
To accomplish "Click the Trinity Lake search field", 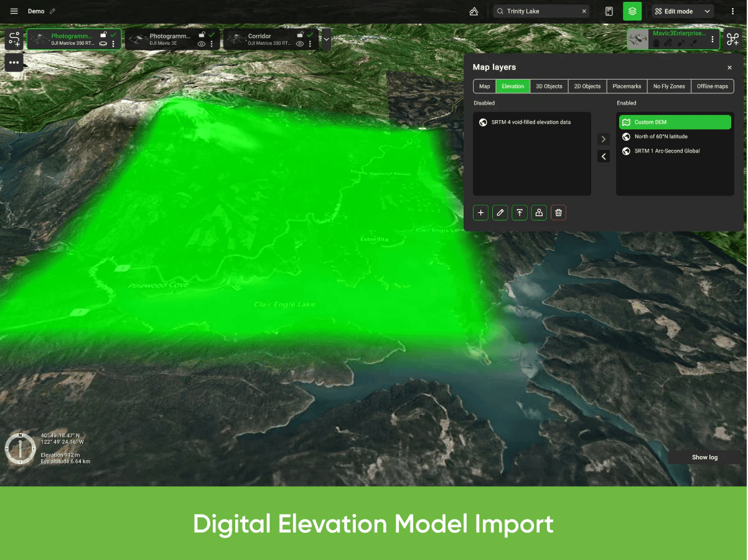I will coord(540,11).
